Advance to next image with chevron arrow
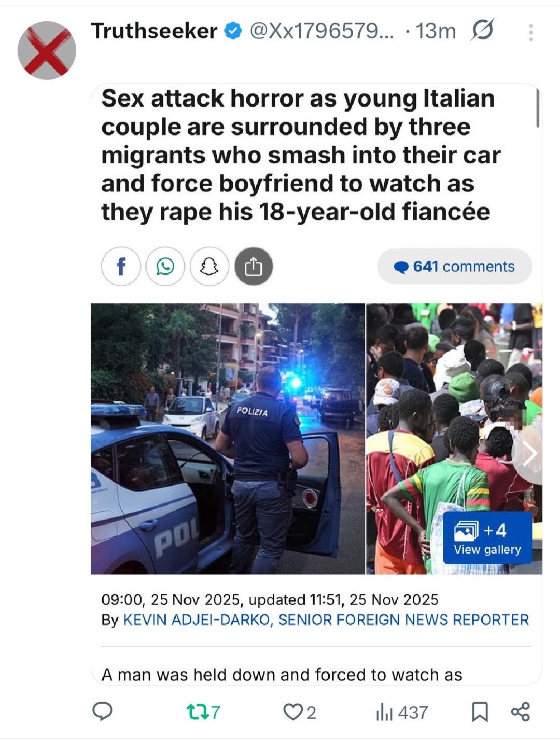Image resolution: width=560 pixels, height=740 pixels. click(x=529, y=455)
